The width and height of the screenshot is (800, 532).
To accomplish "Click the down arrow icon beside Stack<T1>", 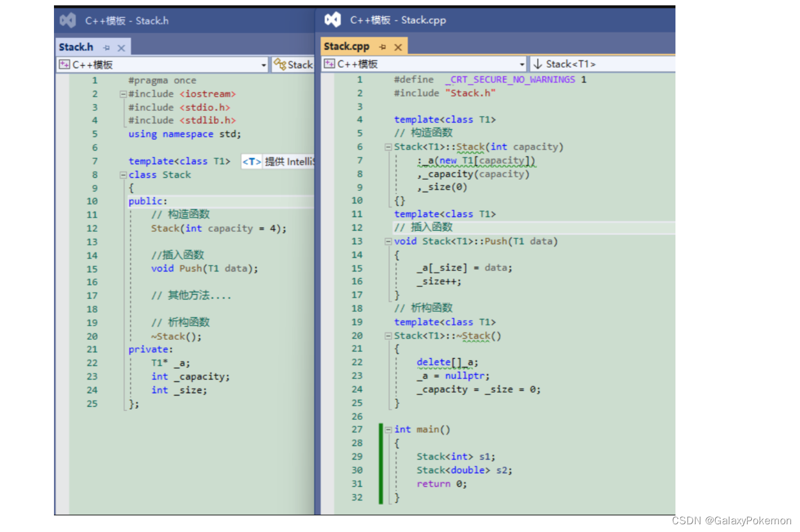I will (538, 63).
